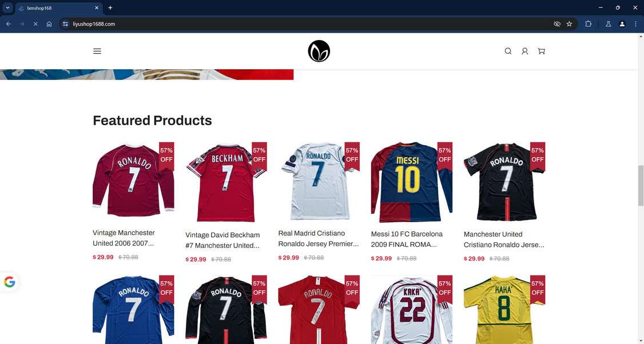
Task: Open the Chrome three-dot menu
Action: coord(636,24)
